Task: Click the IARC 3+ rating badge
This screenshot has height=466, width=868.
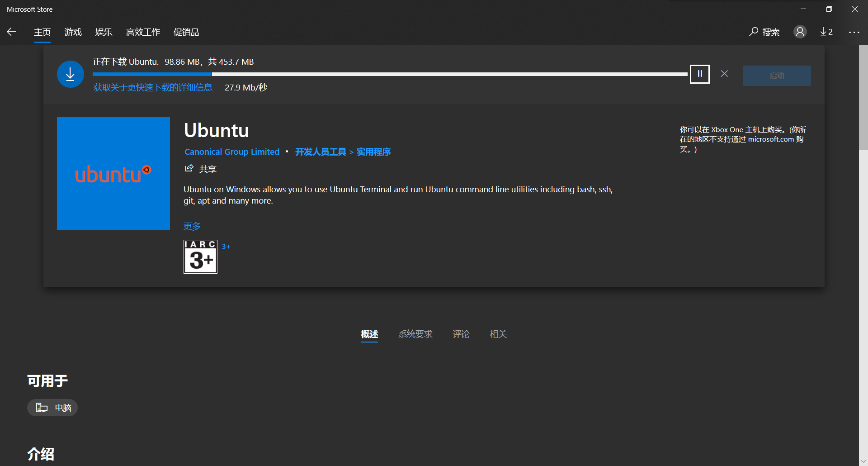Action: coord(200,257)
